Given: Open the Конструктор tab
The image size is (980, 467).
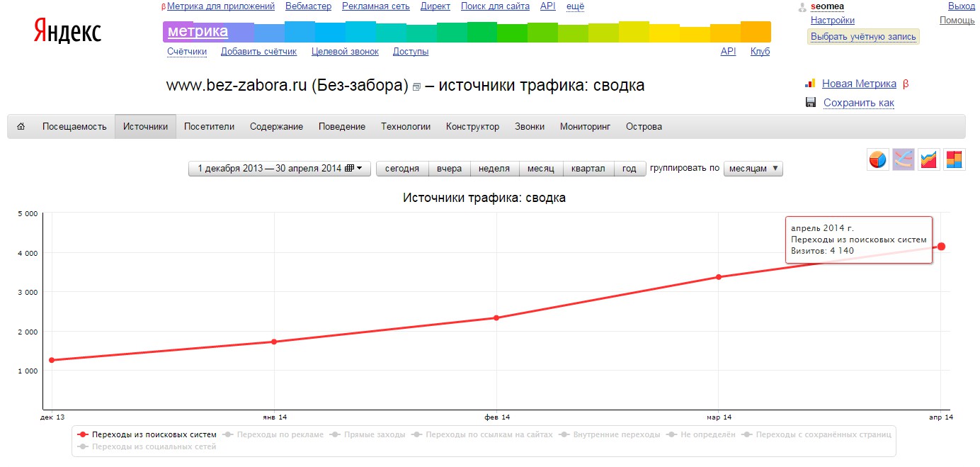Looking at the screenshot, I should point(472,127).
